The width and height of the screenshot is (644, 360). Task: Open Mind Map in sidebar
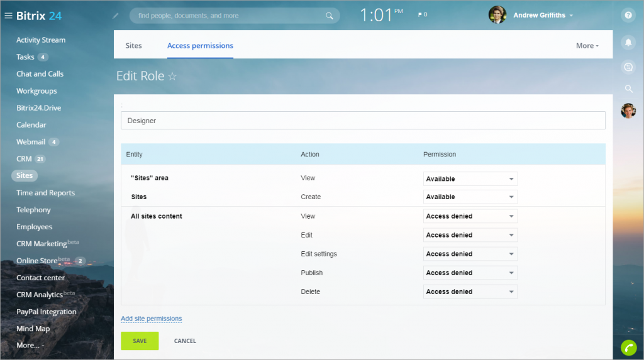pyautogui.click(x=33, y=329)
